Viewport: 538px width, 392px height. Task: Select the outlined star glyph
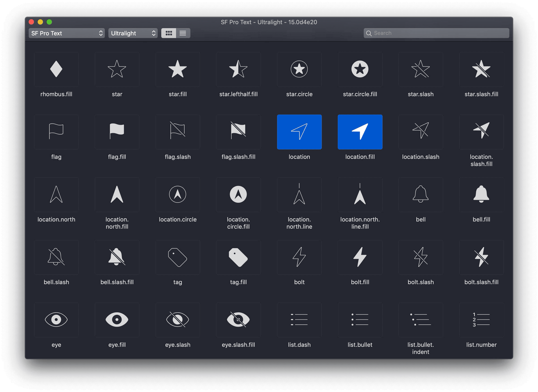[117, 69]
